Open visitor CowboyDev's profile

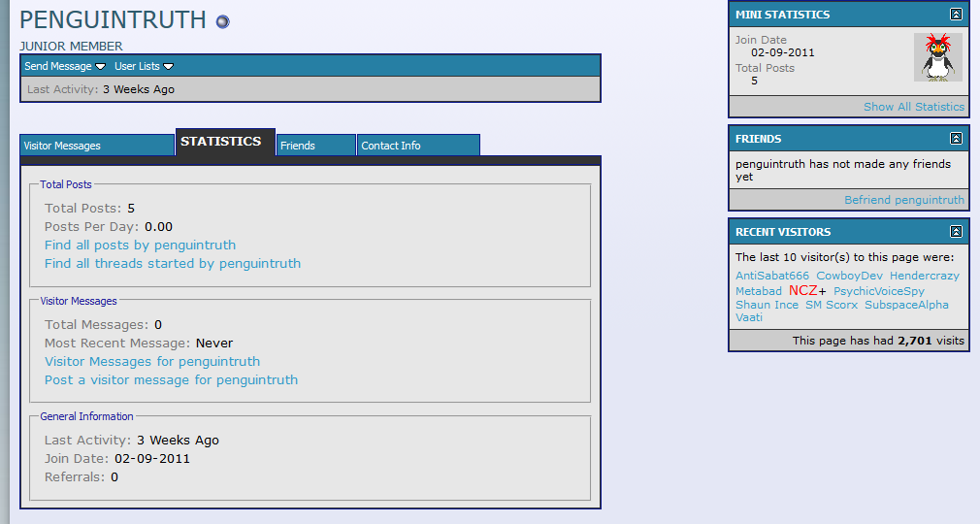click(849, 276)
